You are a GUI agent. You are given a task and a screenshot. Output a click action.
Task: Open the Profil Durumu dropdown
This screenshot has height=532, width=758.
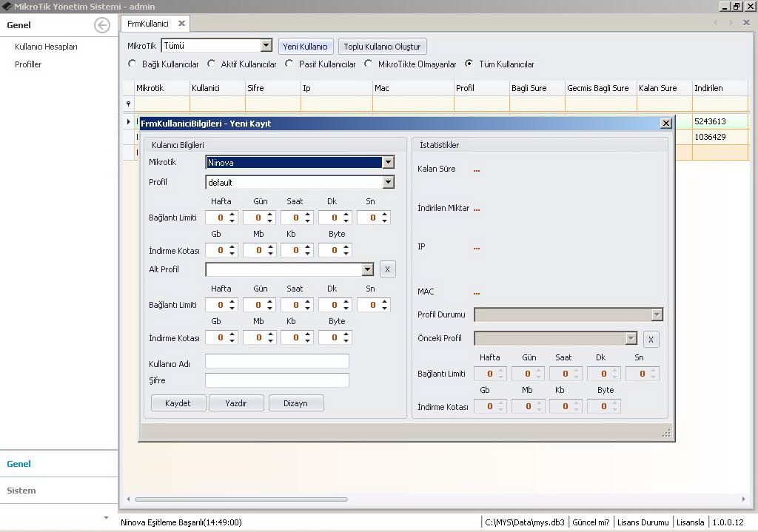point(657,314)
